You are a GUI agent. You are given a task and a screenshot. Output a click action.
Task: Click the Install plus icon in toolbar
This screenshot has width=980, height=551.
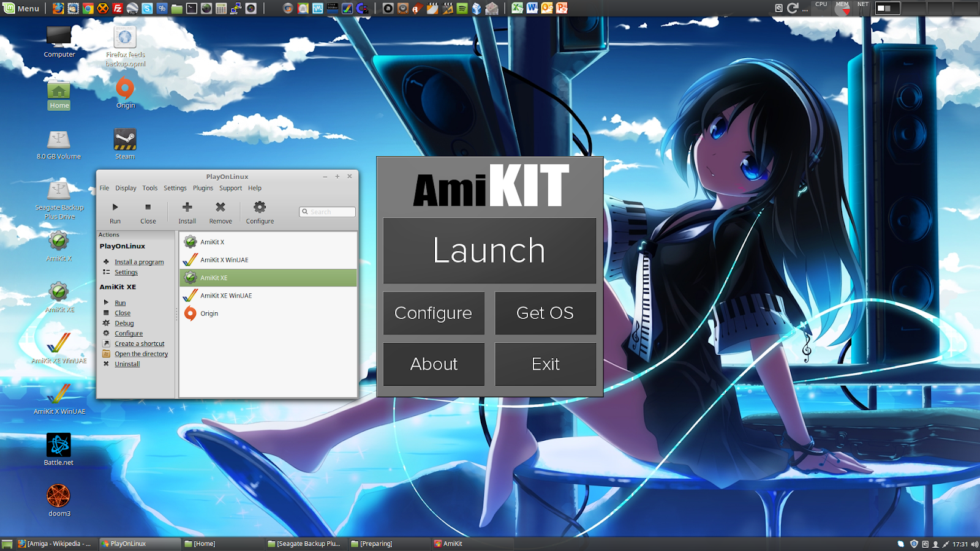[187, 207]
